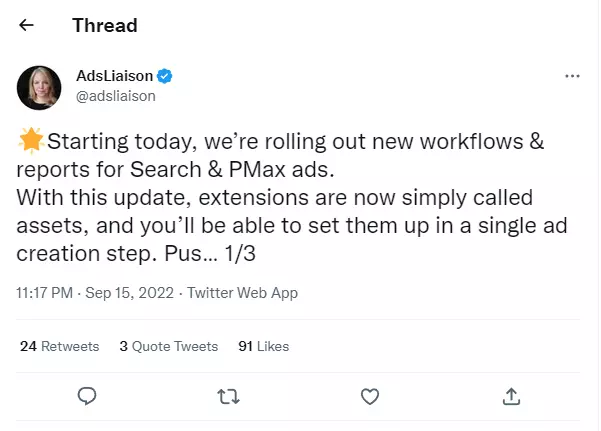The image size is (601, 431).
Task: View the 24 Retweets list
Action: (59, 346)
